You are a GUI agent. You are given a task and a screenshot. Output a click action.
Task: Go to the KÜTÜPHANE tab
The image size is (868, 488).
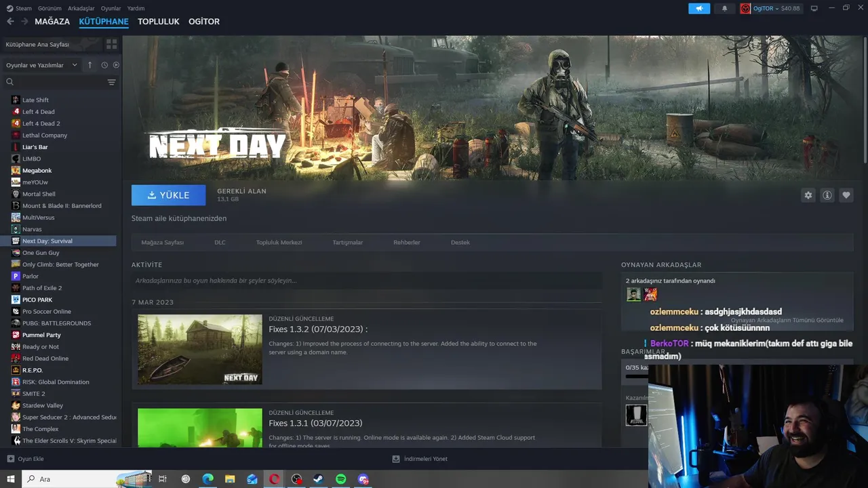(x=104, y=22)
